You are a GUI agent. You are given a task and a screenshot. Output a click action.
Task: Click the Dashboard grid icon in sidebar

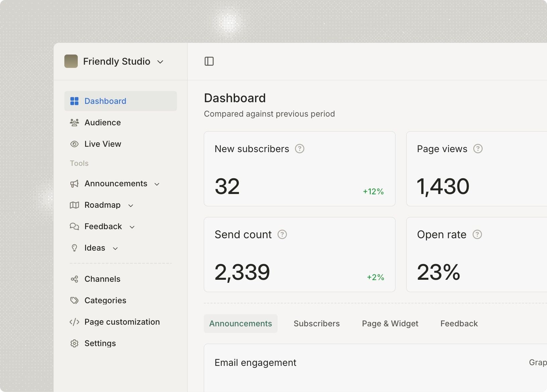click(x=74, y=101)
